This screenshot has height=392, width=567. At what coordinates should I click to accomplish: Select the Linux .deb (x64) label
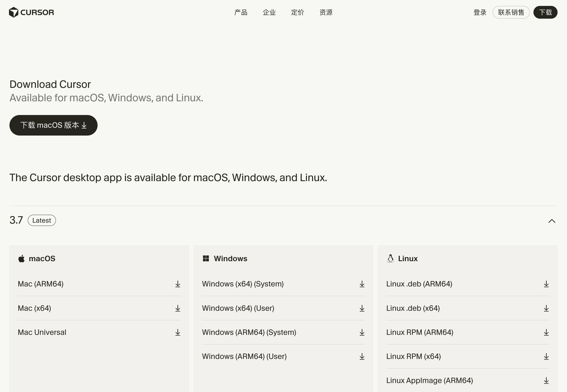pos(413,308)
